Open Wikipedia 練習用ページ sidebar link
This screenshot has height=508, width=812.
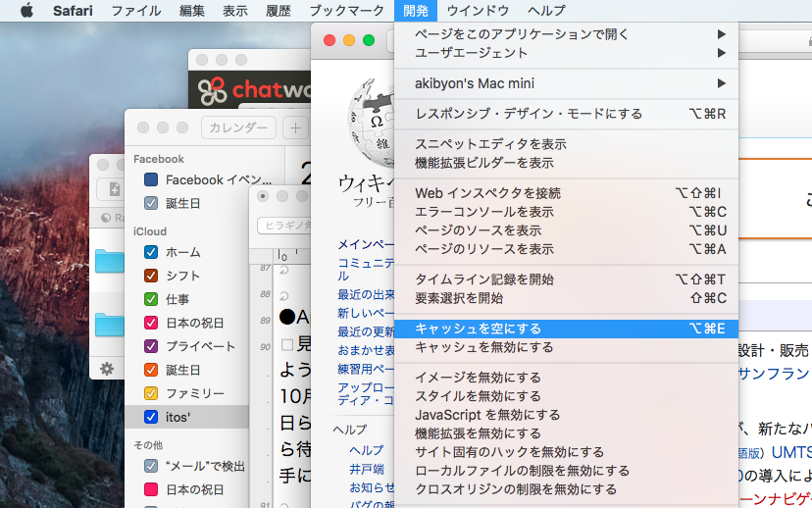(366, 369)
